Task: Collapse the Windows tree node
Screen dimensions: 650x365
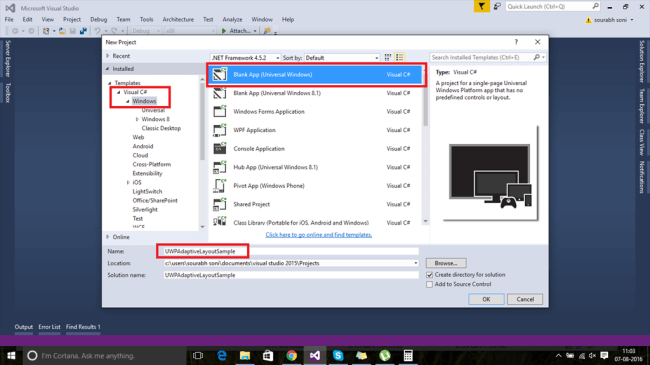Action: coord(128,101)
